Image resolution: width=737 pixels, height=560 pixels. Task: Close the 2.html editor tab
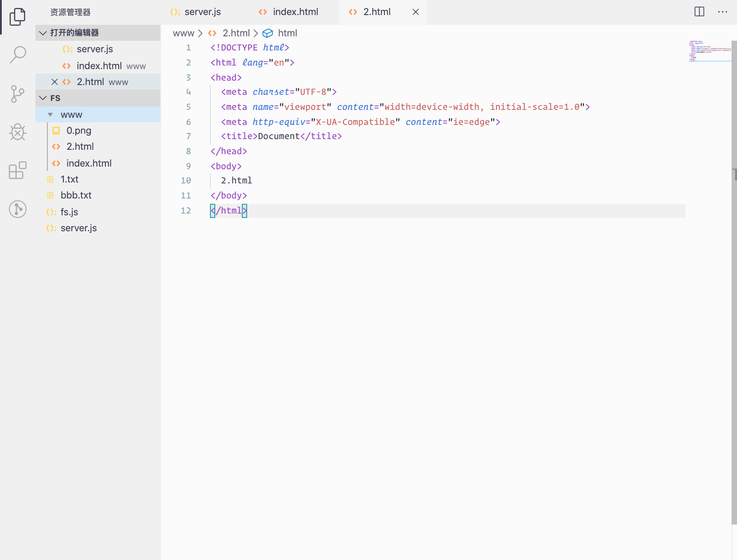click(x=415, y=12)
